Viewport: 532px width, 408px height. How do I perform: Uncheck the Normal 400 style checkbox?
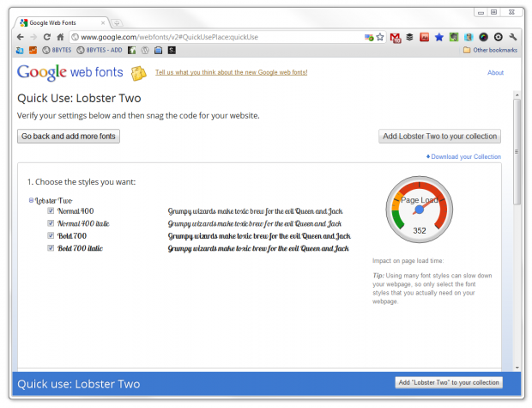click(51, 210)
